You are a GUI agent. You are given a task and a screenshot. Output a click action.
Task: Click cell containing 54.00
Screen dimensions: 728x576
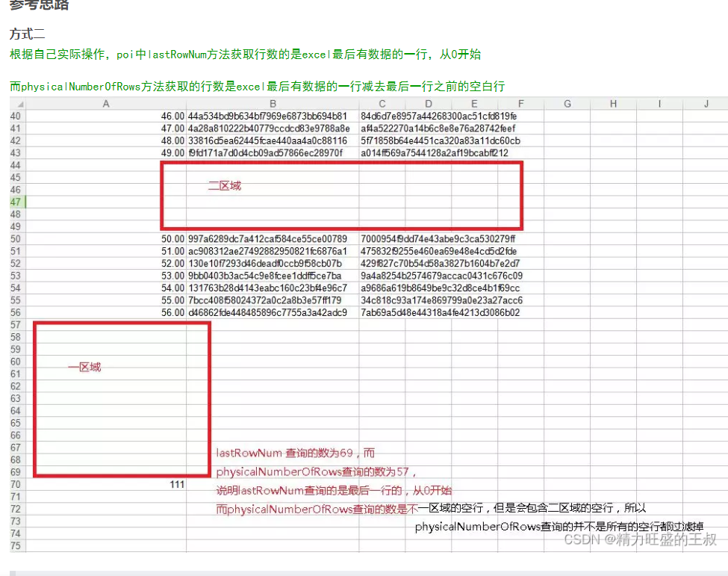(x=106, y=288)
